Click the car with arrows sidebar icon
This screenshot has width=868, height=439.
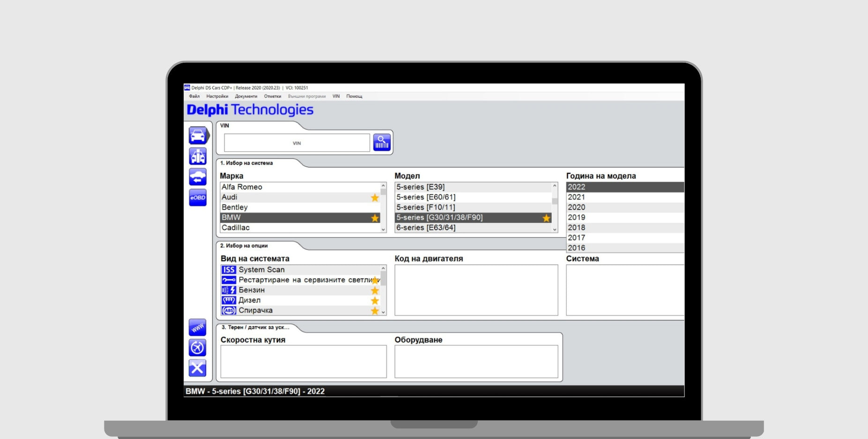click(198, 177)
